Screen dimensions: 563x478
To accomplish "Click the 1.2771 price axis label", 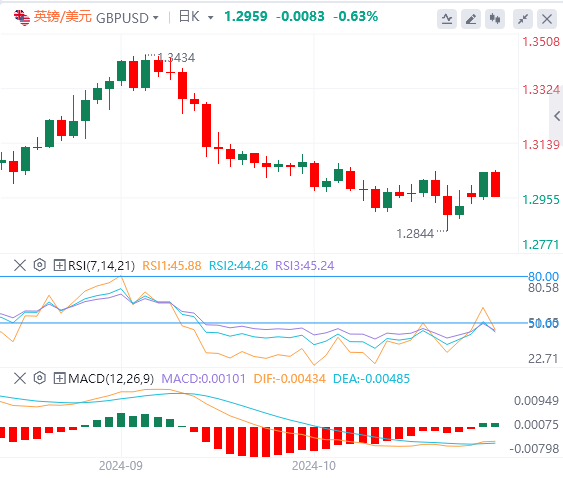I will tap(541, 245).
